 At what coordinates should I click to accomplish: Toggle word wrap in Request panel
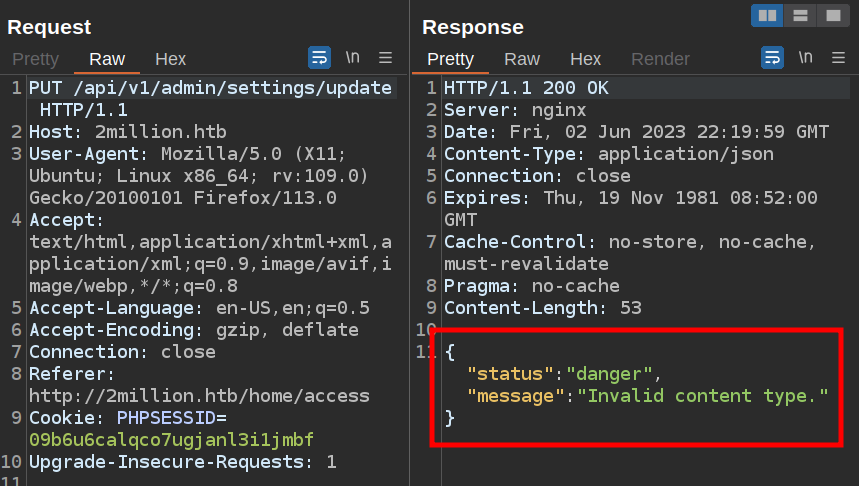[319, 58]
